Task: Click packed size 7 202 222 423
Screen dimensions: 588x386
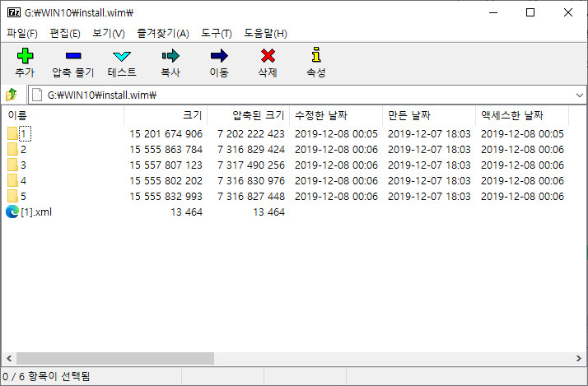Action: point(251,134)
